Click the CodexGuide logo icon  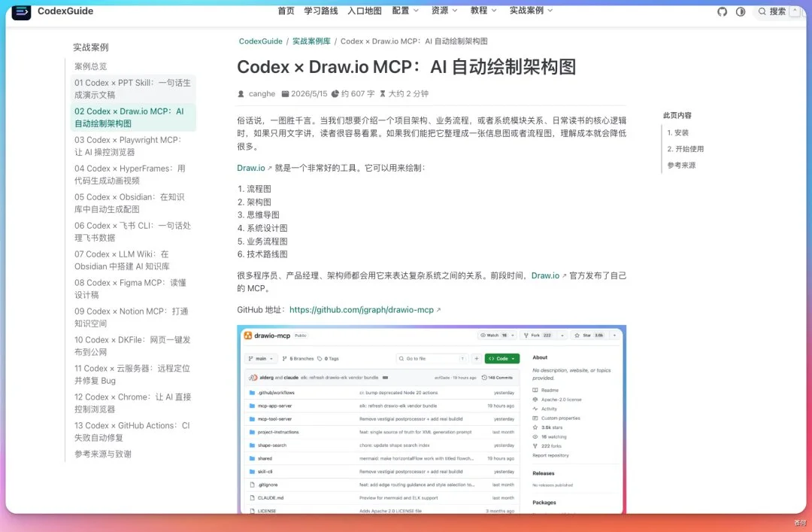[x=21, y=11]
